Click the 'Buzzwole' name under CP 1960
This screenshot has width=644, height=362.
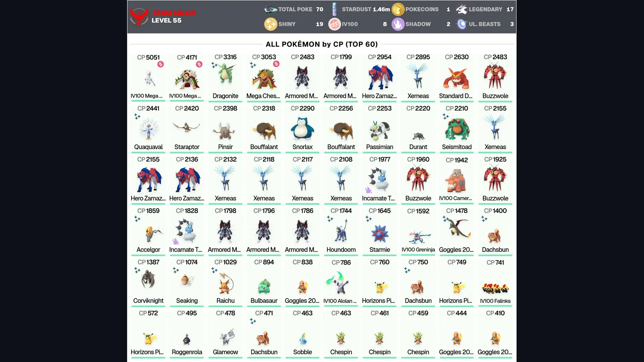pyautogui.click(x=418, y=198)
